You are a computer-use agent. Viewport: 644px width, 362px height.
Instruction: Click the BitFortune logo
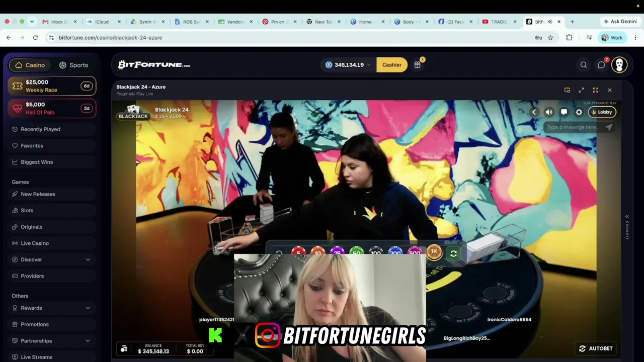[x=154, y=65]
